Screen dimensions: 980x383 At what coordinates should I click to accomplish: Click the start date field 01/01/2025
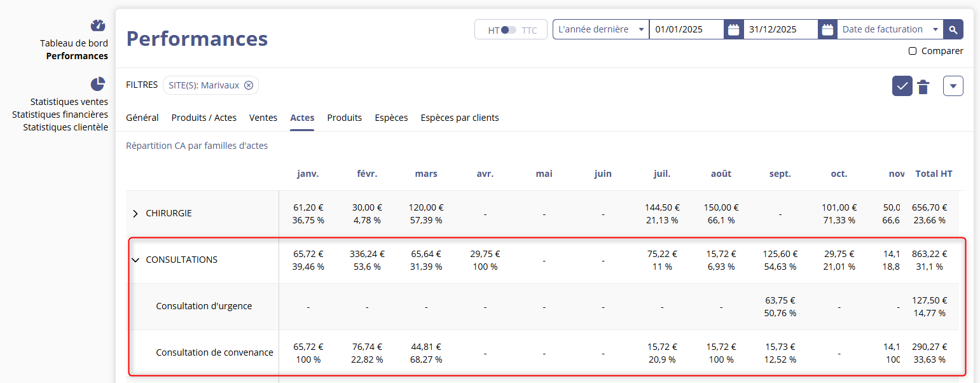point(686,29)
